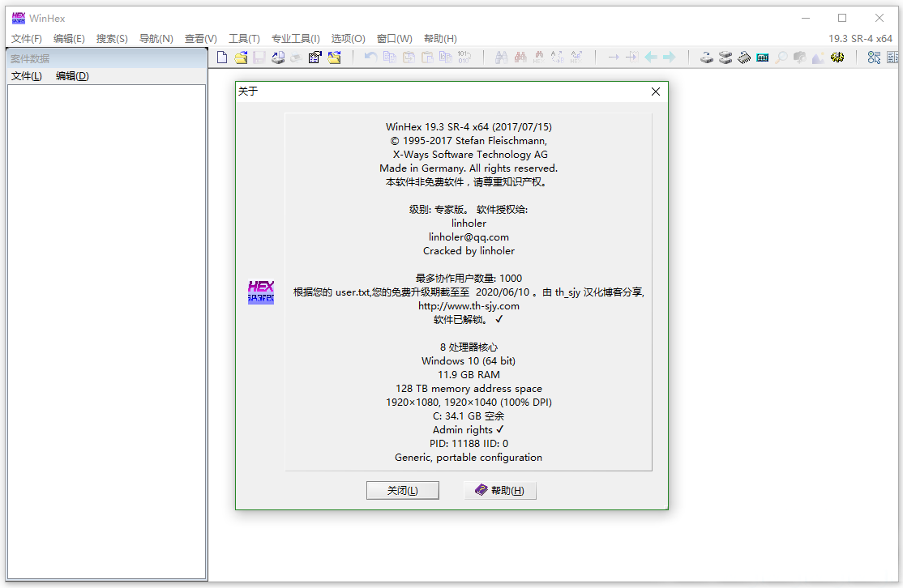Click the Replace Text A-to-B icon
The width and height of the screenshot is (903, 588).
tap(558, 57)
